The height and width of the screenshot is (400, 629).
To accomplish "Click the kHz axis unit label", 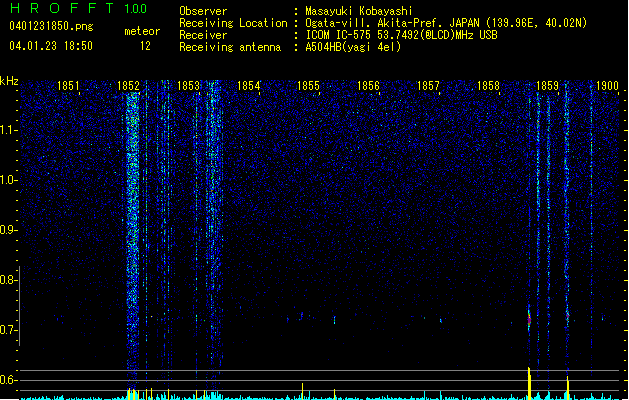I will click(9, 81).
